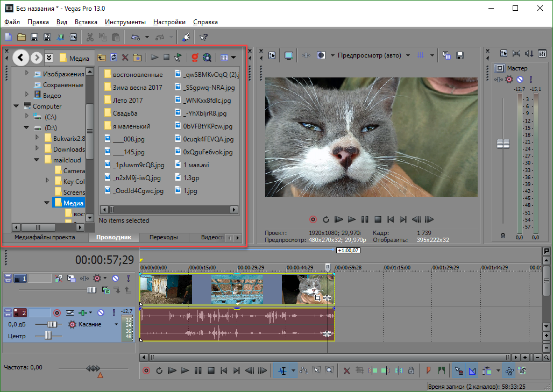Open the Инструменты menu
The image size is (553, 392).
click(125, 22)
